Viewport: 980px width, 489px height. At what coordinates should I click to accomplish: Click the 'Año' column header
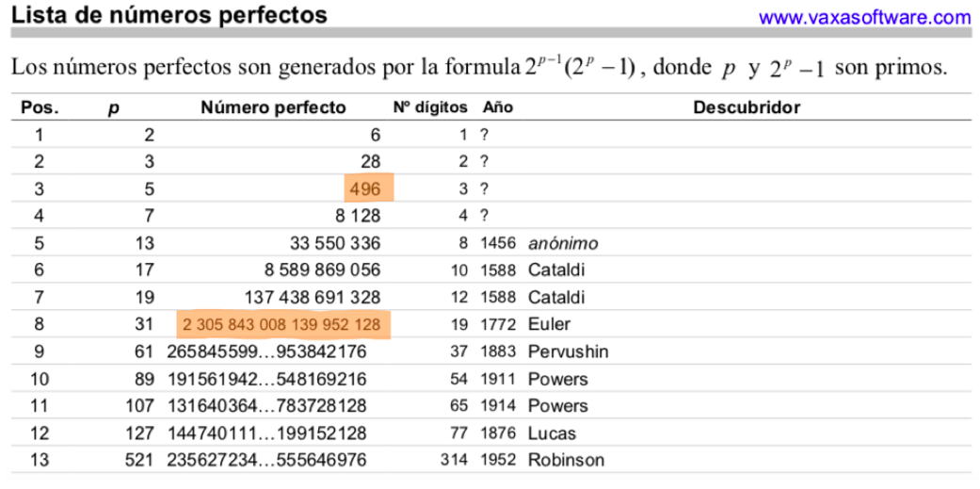497,107
